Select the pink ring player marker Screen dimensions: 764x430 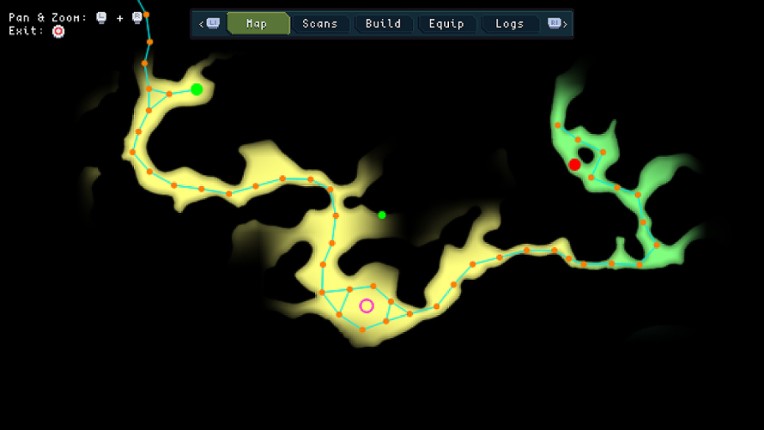point(366,306)
